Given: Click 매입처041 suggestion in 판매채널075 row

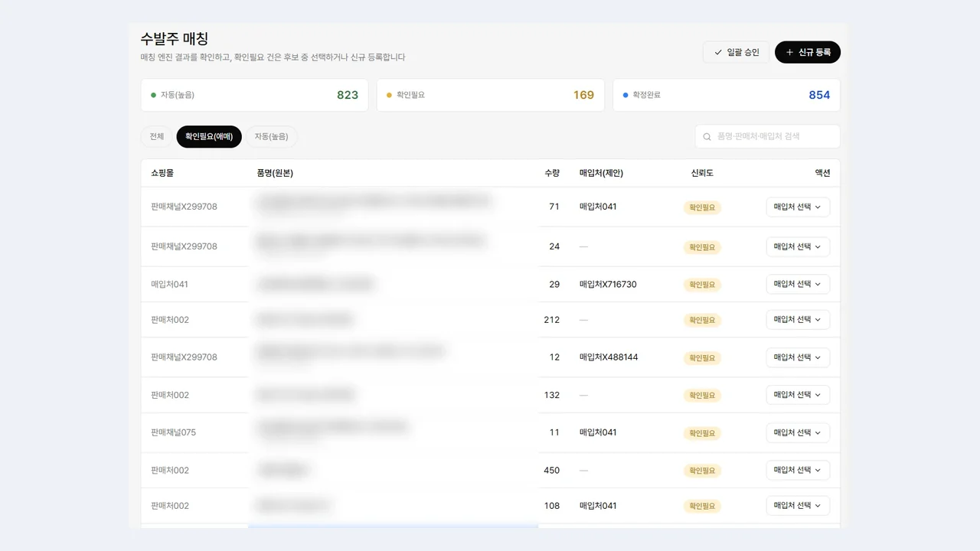Looking at the screenshot, I should click(598, 432).
